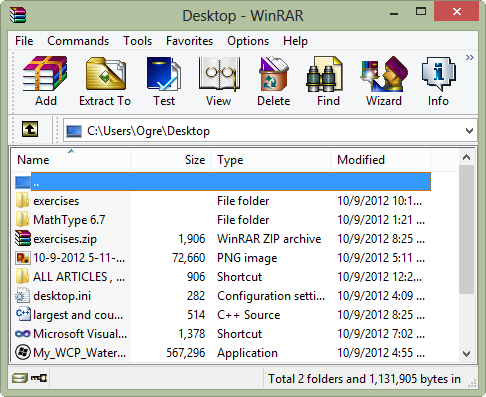Click the '10/9/2012 1:21' modified date

(381, 220)
